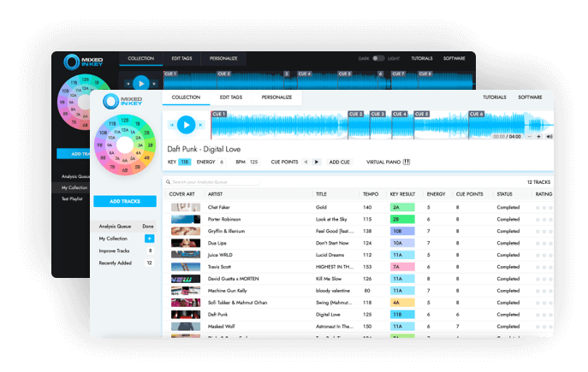Screen dimensions: 588x372
Task: Open Software link in the light window
Action: click(531, 97)
